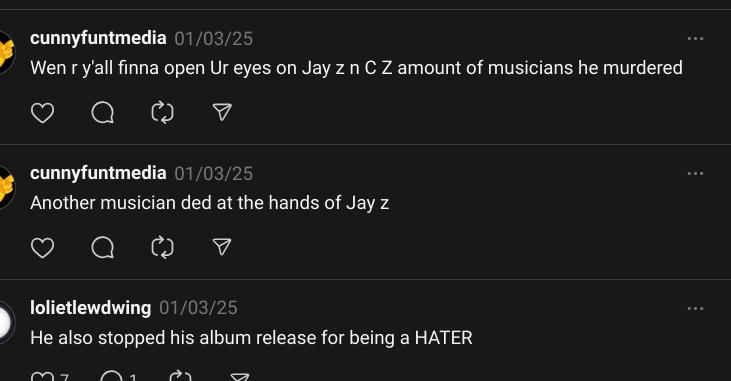Reply to the 'Wen r y'all finna' post
731x381 pixels.
click(103, 113)
